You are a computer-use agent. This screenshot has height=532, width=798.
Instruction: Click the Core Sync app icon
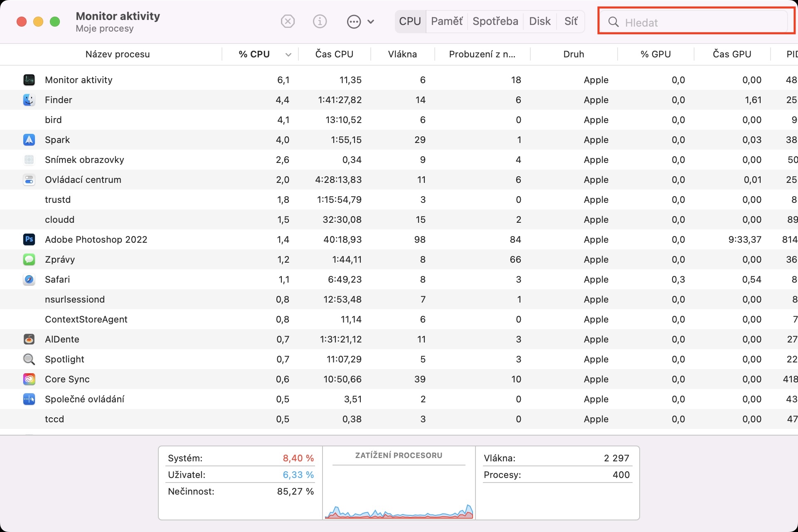29,379
